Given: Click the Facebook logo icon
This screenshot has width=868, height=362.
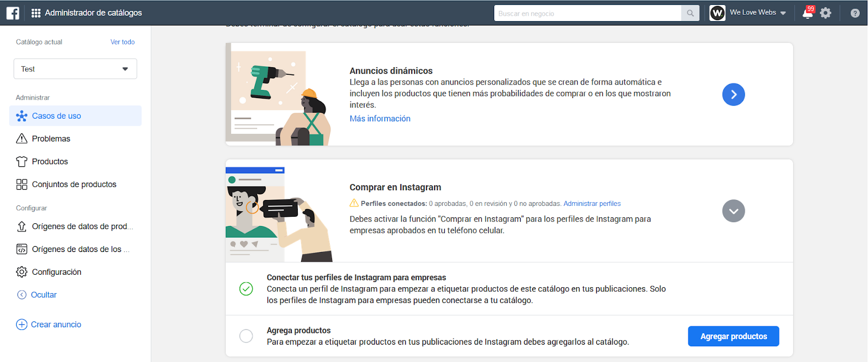Looking at the screenshot, I should 13,13.
